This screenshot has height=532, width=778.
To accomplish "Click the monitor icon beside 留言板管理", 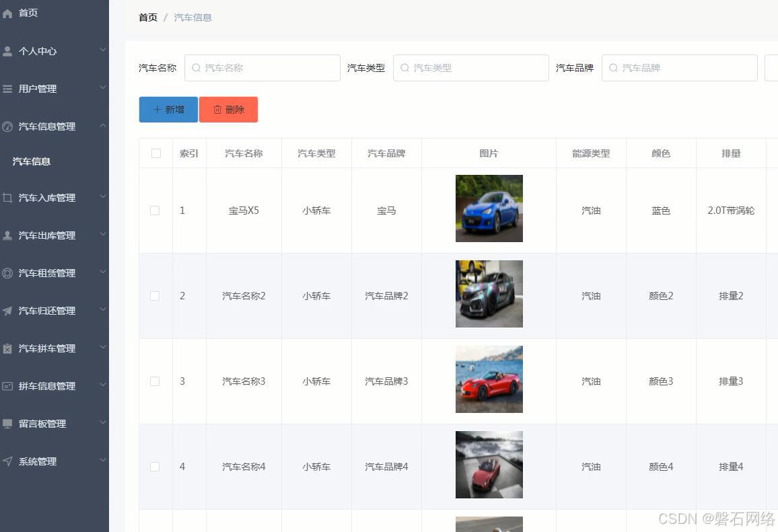I will (x=7, y=424).
